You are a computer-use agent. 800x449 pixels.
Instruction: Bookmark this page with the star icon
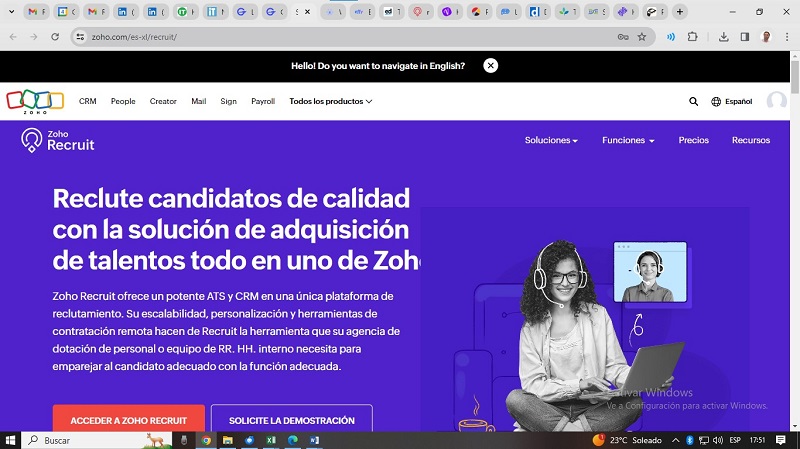click(x=642, y=37)
